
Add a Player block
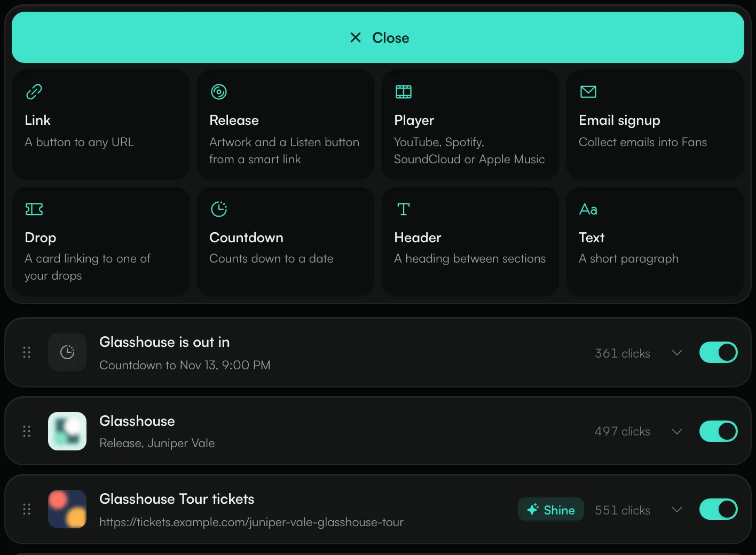pyautogui.click(x=470, y=125)
